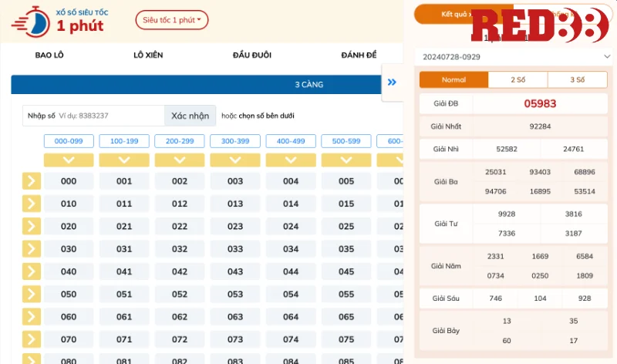
Task: Expand the 20240728-0929 draw selector
Action: [x=513, y=57]
